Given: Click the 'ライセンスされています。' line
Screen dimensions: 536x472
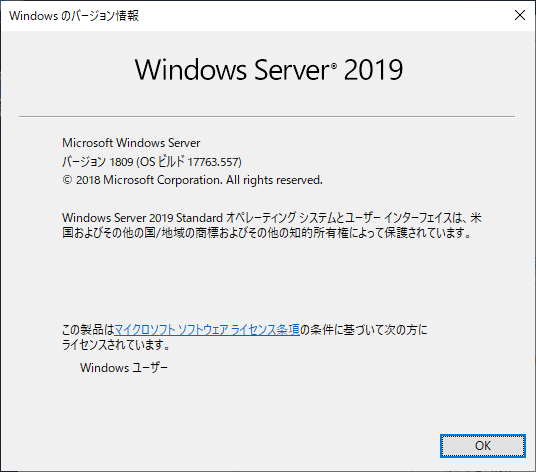Looking at the screenshot, I should tap(116, 345).
